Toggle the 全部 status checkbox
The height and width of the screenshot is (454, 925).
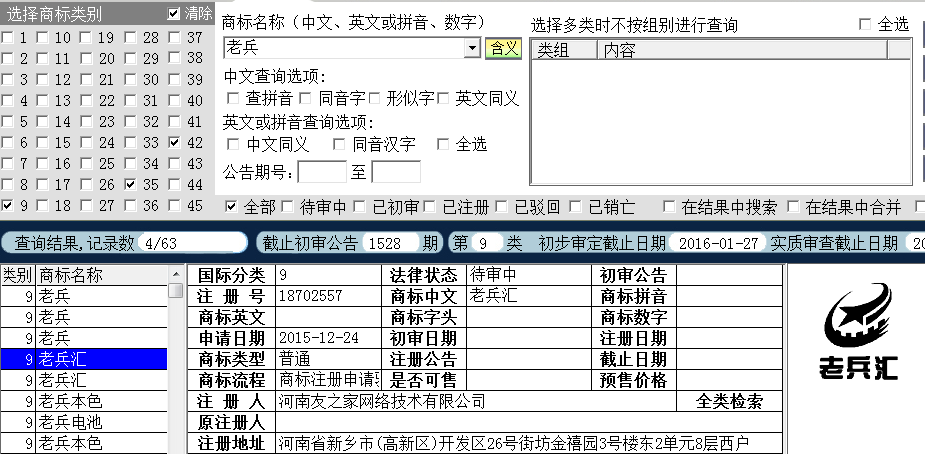point(232,206)
